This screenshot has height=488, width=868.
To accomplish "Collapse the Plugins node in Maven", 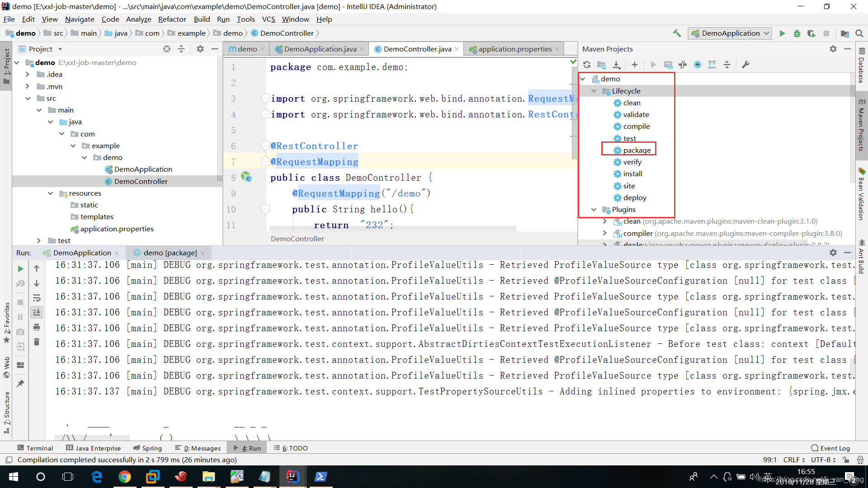I will tap(594, 210).
